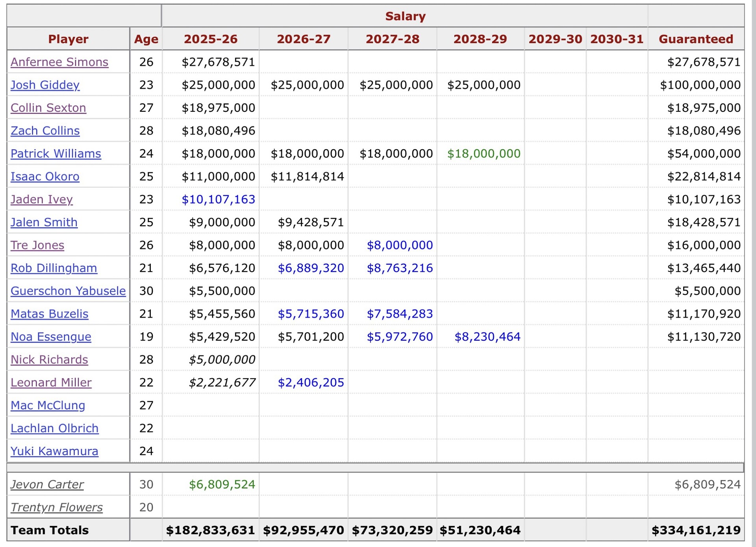Select the Zach Collins link
This screenshot has height=547, width=756.
45,130
